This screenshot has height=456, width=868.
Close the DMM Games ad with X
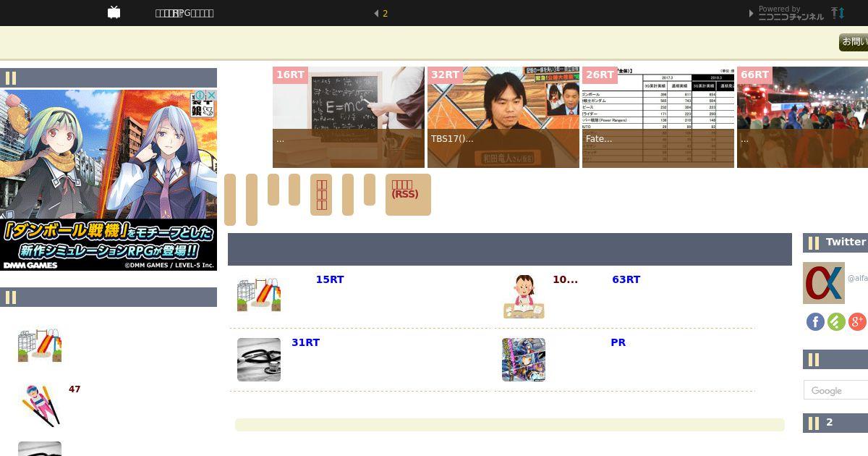tap(212, 95)
